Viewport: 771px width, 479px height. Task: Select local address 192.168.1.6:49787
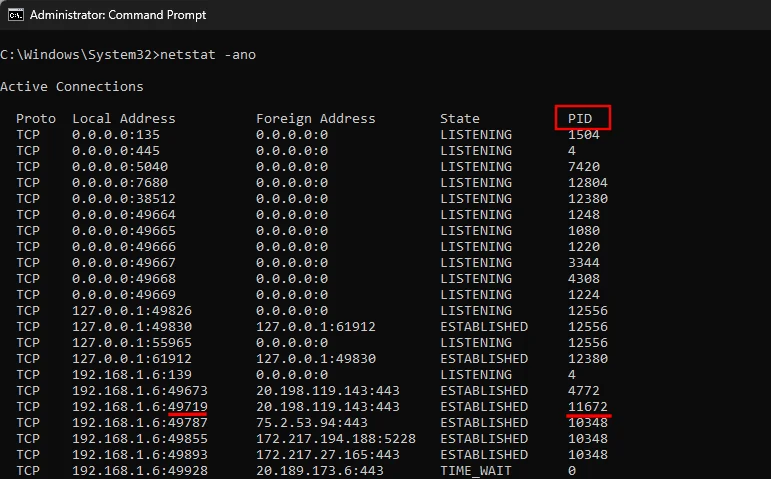pos(140,422)
